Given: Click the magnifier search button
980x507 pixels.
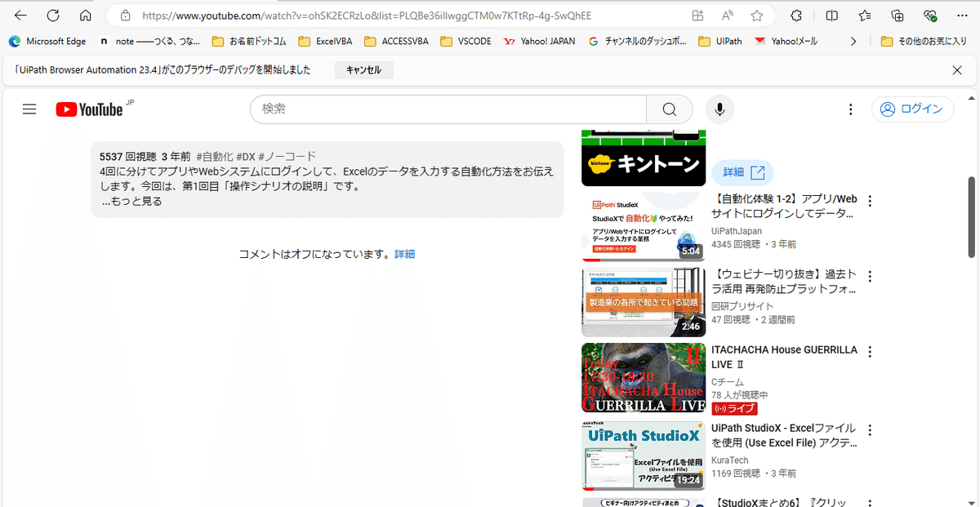Looking at the screenshot, I should [x=670, y=109].
